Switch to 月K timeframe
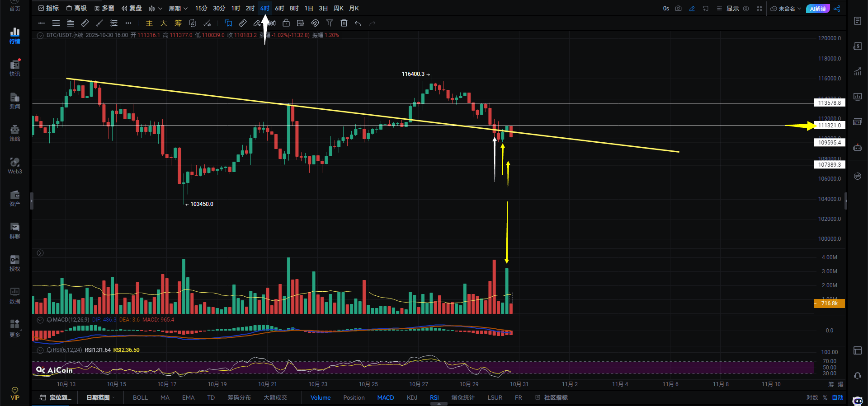The image size is (868, 406). point(354,9)
